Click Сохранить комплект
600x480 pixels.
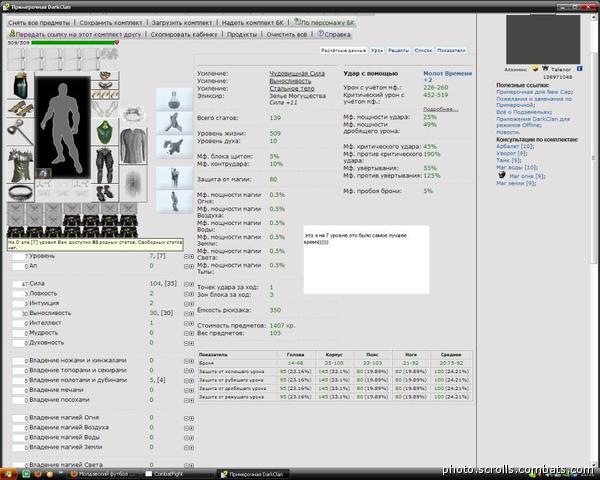111,23
